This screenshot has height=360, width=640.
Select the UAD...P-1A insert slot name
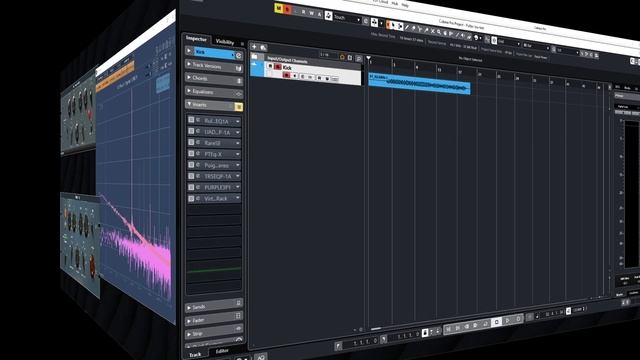[218, 132]
